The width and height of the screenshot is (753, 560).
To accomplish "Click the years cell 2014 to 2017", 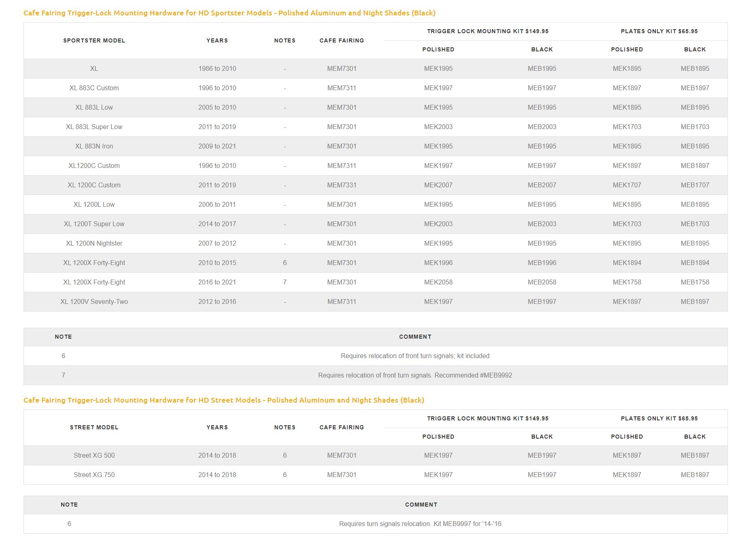I will 217,224.
